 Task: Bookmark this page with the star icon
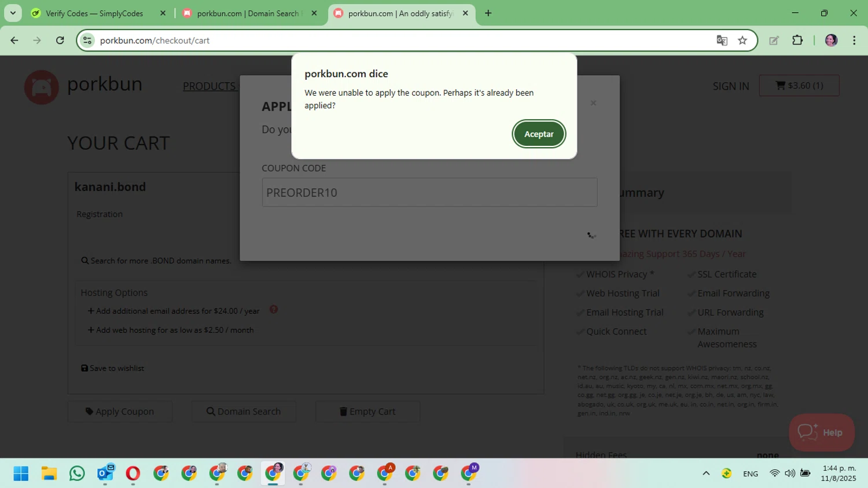tap(742, 41)
